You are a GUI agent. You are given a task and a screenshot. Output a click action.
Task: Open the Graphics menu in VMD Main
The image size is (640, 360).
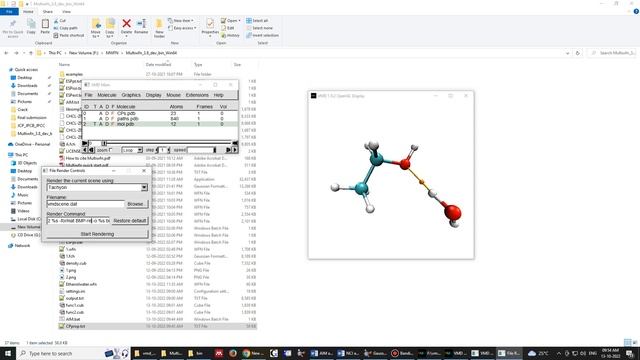point(131,95)
